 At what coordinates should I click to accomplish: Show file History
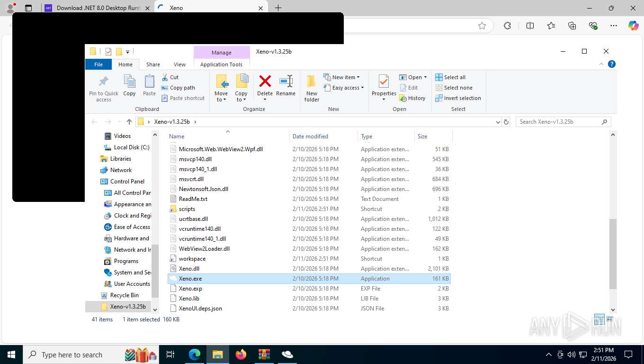pos(412,98)
